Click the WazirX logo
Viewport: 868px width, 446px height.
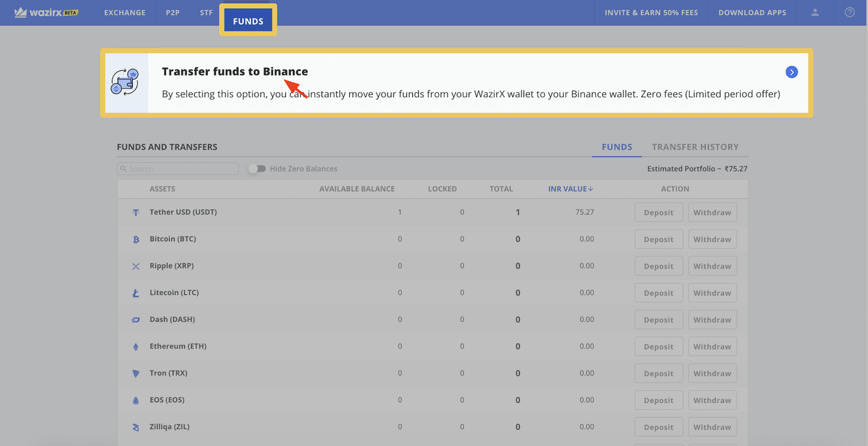(x=46, y=13)
